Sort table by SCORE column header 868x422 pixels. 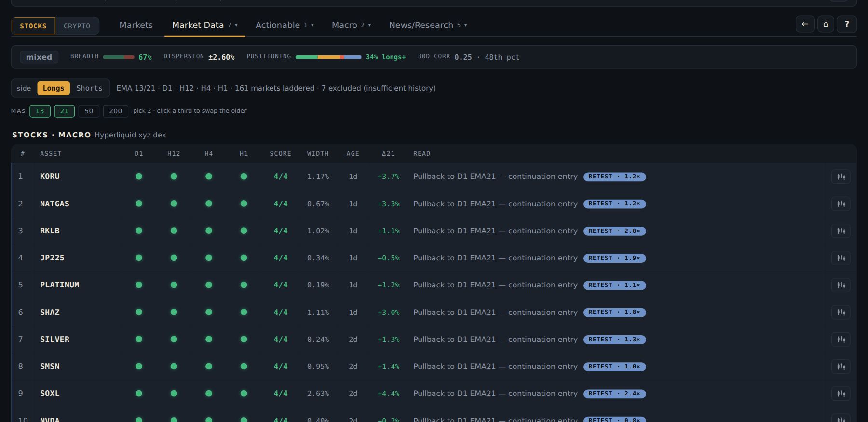click(x=280, y=154)
